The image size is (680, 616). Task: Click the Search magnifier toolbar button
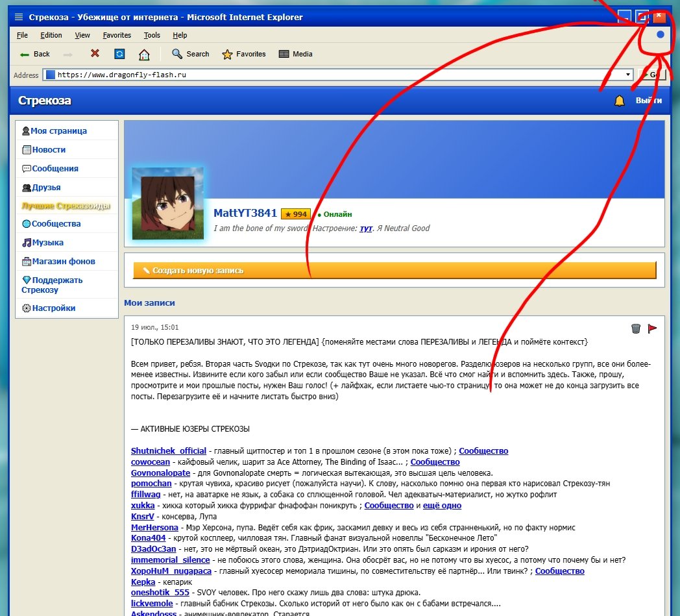tap(190, 54)
